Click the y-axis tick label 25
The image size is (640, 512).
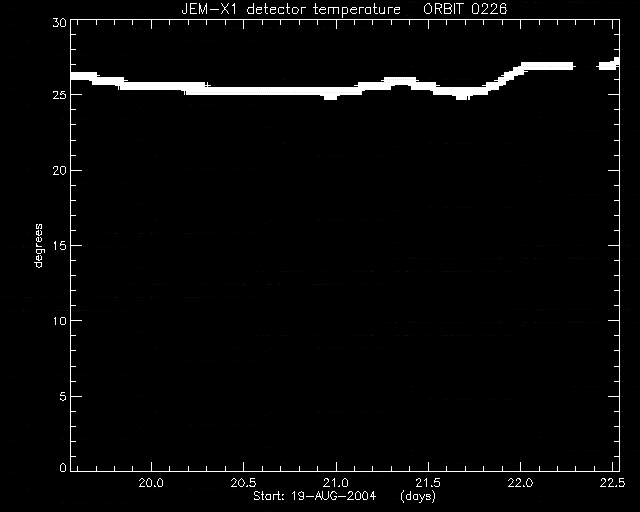60,95
